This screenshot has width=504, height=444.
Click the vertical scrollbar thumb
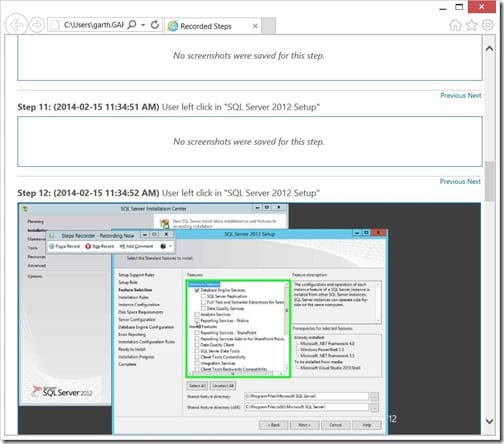[x=489, y=181]
